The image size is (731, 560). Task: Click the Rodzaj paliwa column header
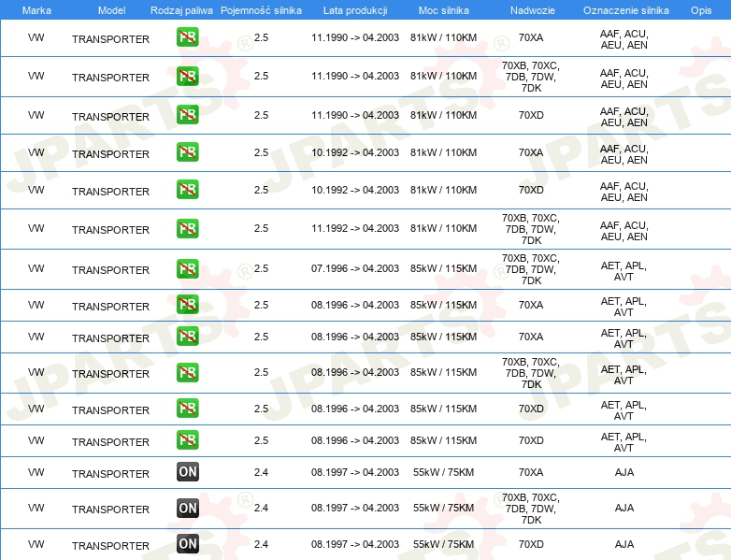coord(181,9)
